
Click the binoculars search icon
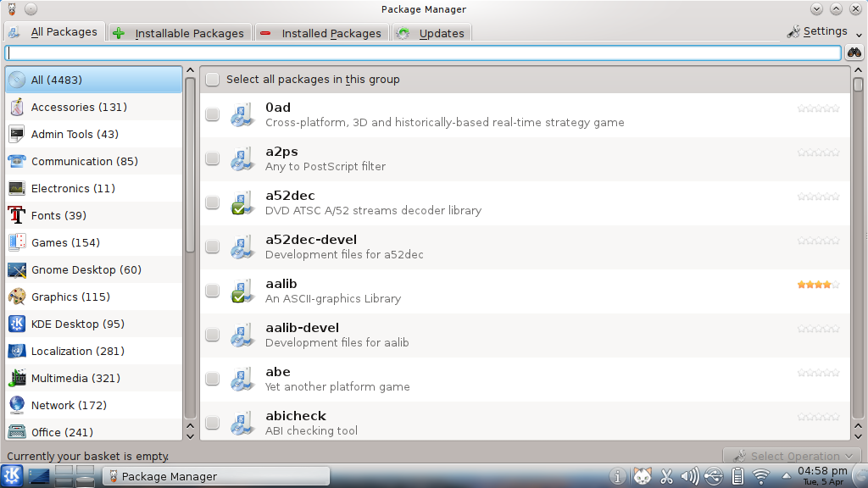point(854,53)
